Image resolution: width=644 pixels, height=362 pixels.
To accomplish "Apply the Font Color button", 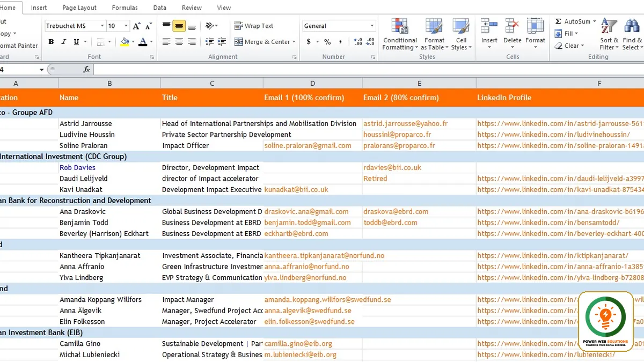I will (142, 42).
